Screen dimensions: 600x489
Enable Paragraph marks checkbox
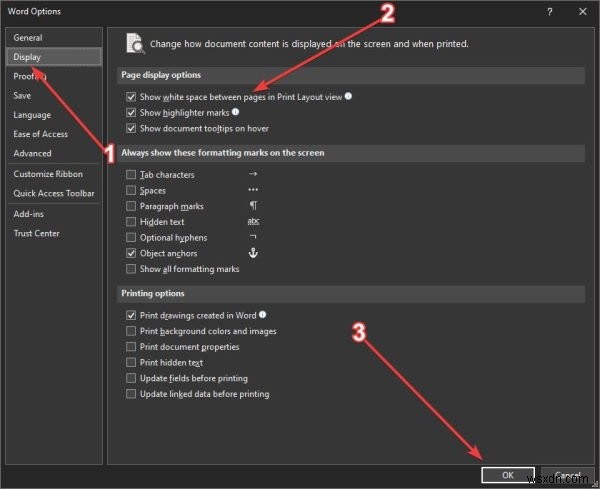pyautogui.click(x=131, y=206)
